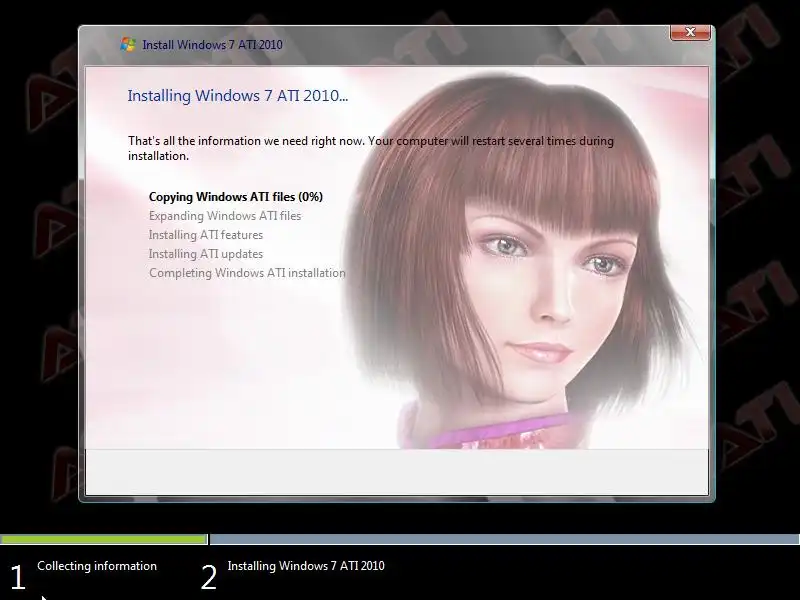Click the stage number 2
The width and height of the screenshot is (800, 600).
pos(209,578)
